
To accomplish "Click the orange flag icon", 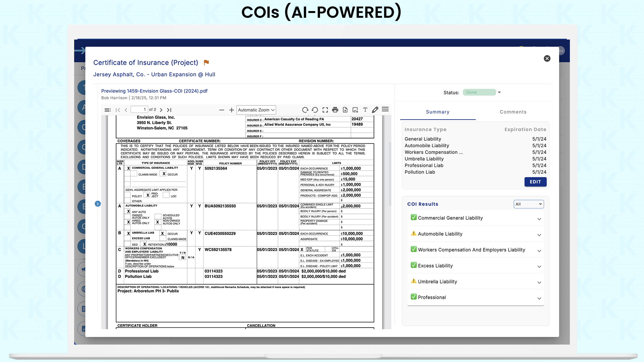I will click(206, 62).
